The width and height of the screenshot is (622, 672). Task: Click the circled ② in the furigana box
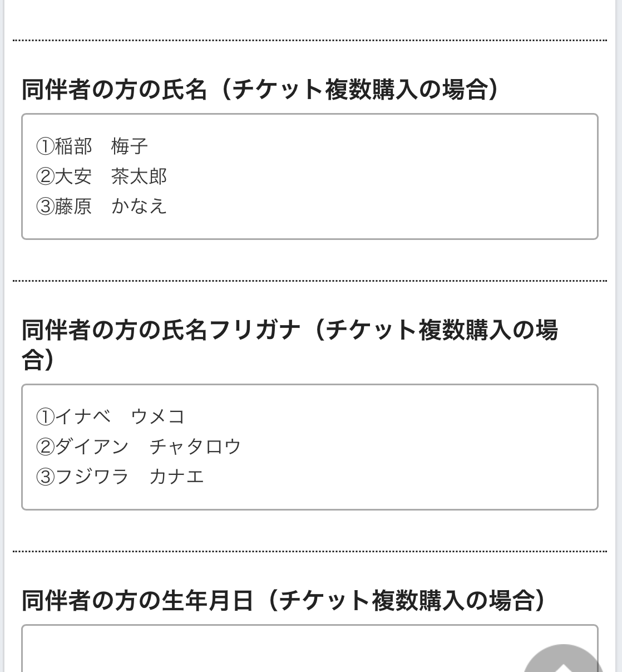(x=45, y=447)
